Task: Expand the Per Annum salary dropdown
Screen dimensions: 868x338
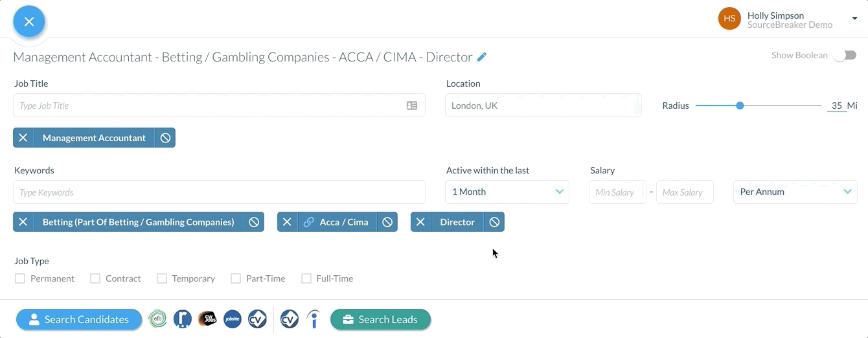Action: 795,192
